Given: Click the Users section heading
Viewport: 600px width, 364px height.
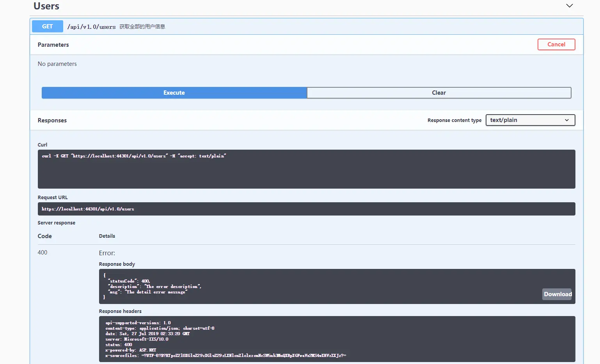Looking at the screenshot, I should (x=46, y=6).
